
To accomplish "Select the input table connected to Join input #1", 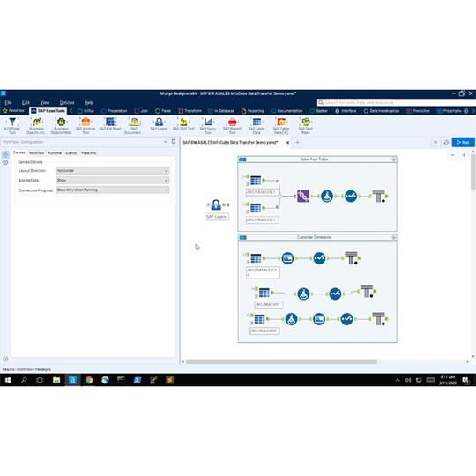I will coord(256,181).
